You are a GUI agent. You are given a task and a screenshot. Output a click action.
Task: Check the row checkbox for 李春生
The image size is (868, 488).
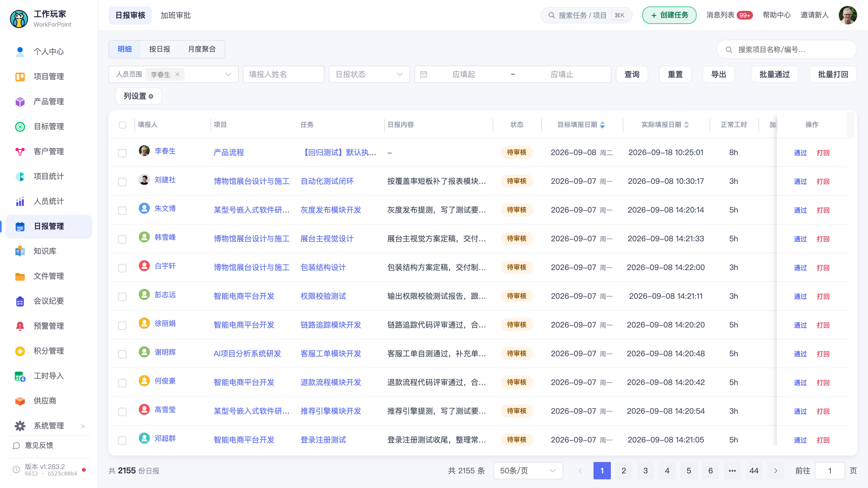122,153
